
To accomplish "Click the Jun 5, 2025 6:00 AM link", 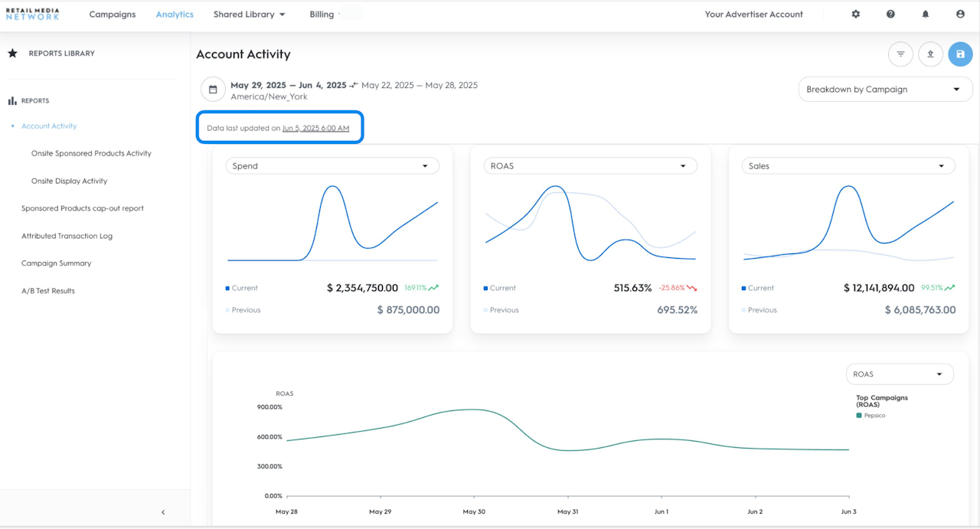I will [x=315, y=129].
